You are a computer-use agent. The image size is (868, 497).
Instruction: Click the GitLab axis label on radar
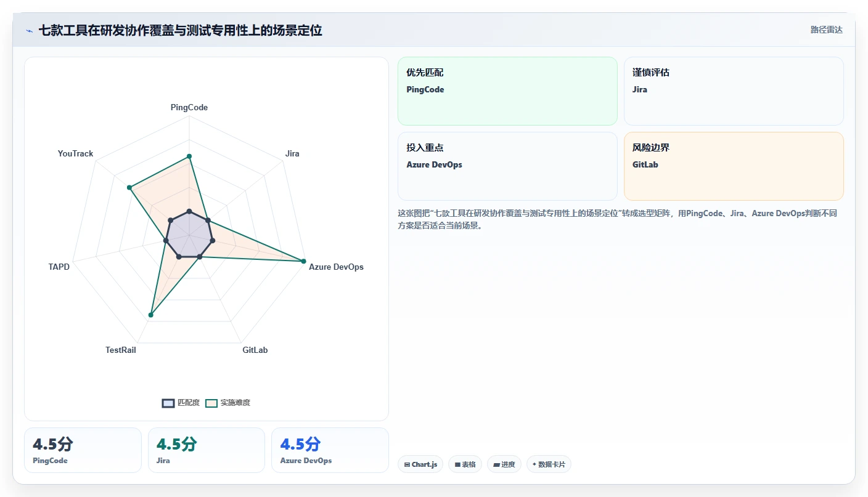point(255,350)
